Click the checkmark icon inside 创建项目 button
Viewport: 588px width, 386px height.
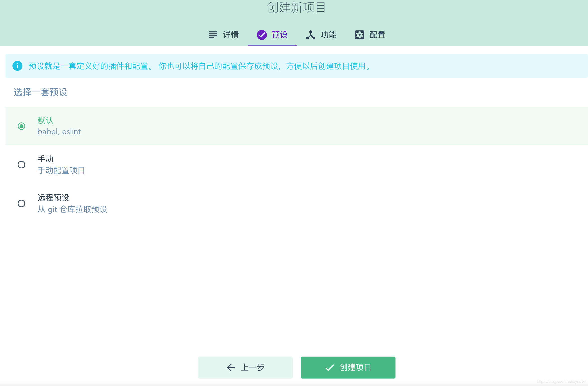[329, 367]
